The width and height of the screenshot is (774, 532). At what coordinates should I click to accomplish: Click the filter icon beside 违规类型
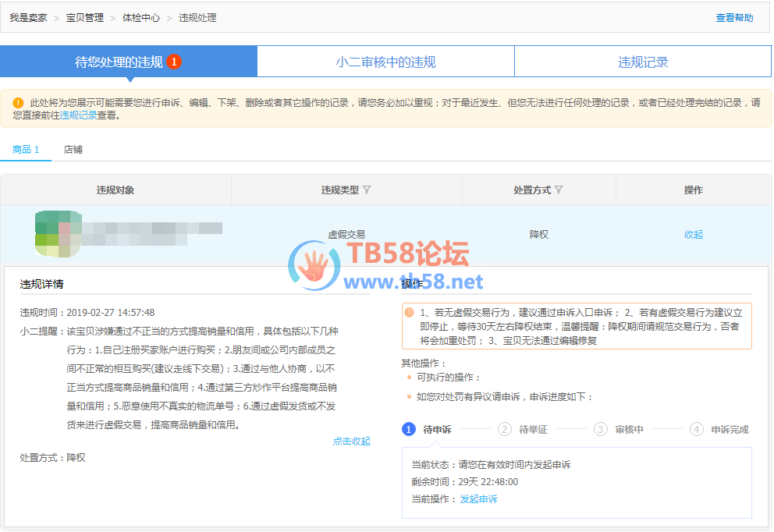pos(367,190)
